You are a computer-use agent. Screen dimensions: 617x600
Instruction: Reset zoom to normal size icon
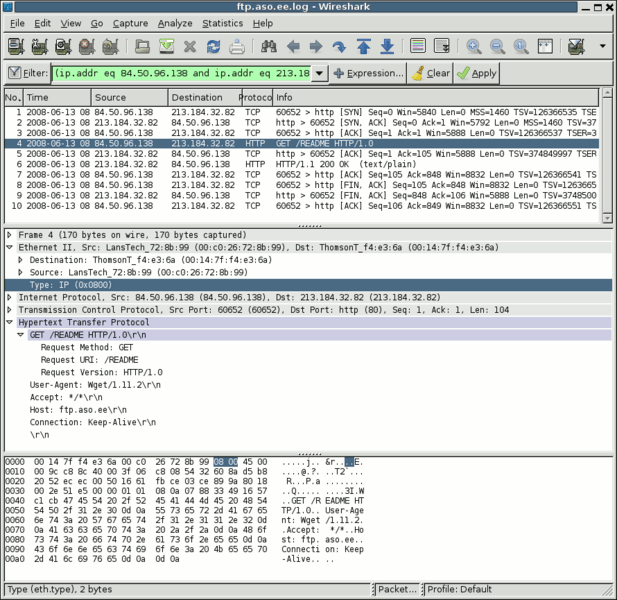point(521,46)
